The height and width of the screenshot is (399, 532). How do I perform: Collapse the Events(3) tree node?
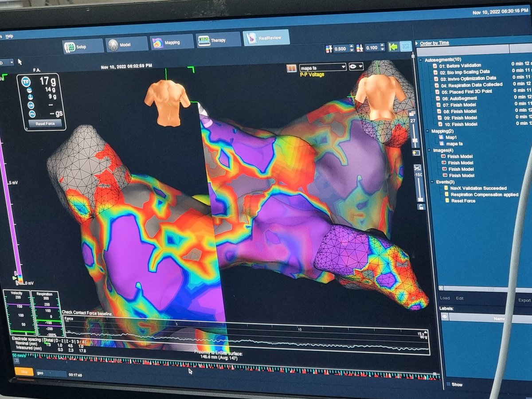pos(431,182)
